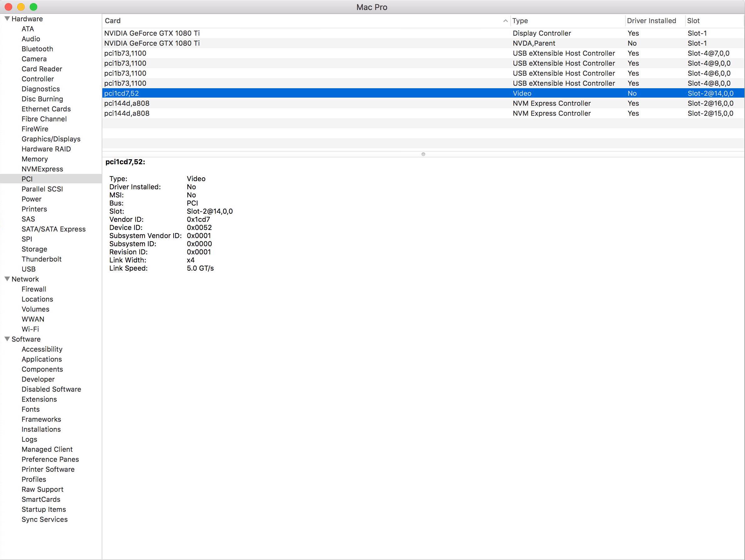Sort by the Type column header

tap(520, 21)
